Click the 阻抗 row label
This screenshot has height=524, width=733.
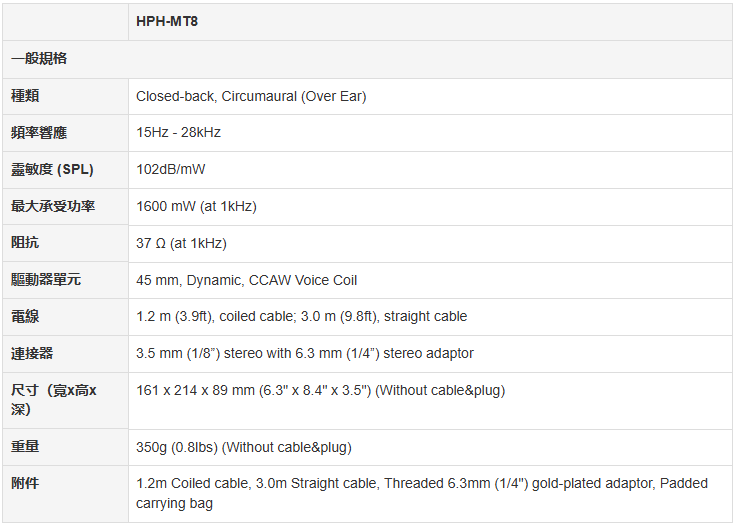[25, 243]
